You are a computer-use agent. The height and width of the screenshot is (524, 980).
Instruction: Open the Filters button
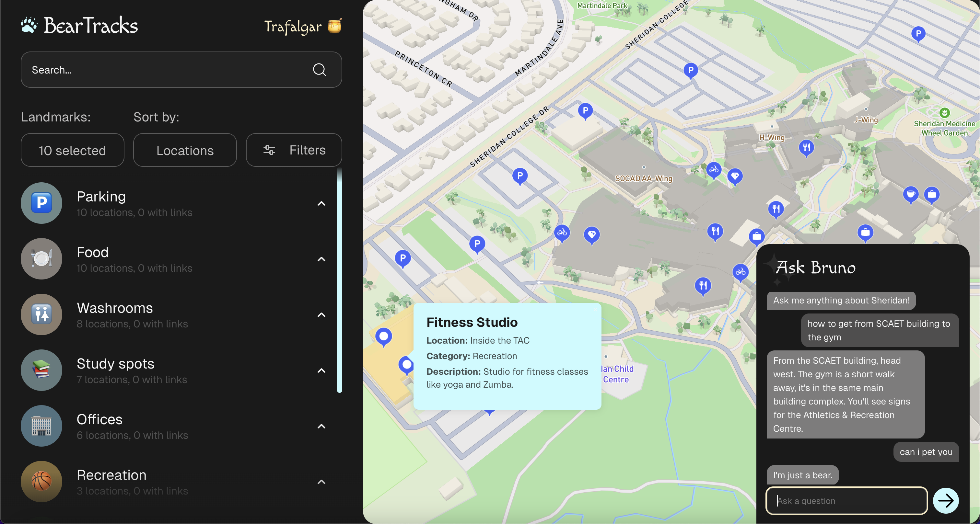(x=294, y=150)
